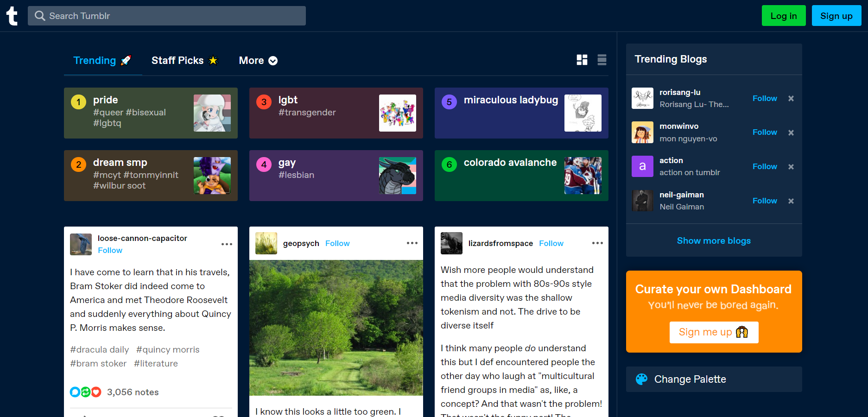
Task: Open the lizardsfromspace blog name
Action: (x=501, y=243)
